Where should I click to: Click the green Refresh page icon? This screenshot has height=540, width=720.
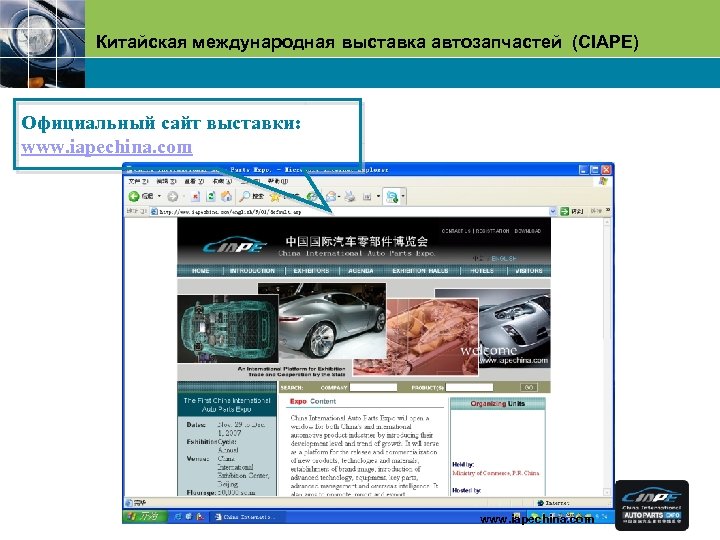(211, 197)
